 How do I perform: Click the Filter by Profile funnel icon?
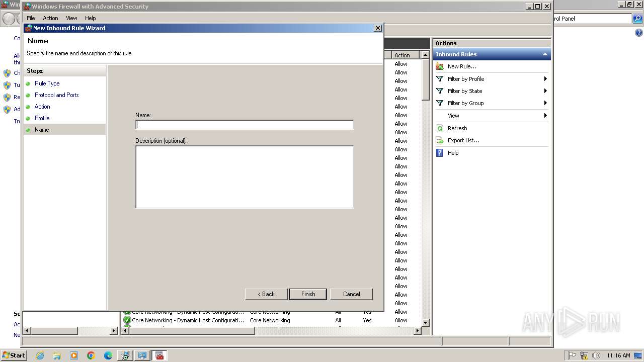[440, 79]
